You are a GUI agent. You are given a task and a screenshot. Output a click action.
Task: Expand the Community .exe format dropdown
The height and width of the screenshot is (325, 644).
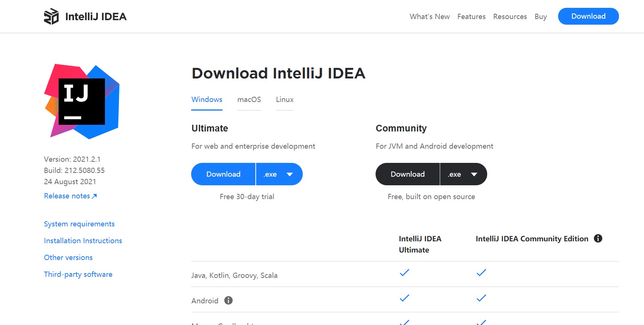pyautogui.click(x=464, y=174)
